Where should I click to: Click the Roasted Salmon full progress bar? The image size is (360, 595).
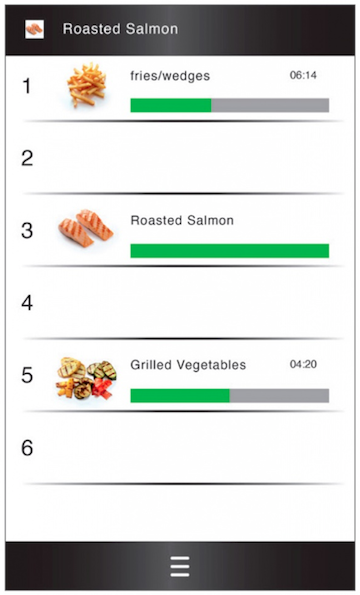click(x=230, y=251)
